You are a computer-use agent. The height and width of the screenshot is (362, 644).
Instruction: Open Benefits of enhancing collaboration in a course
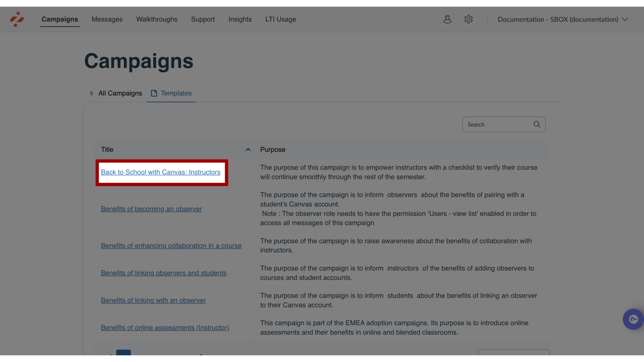click(171, 245)
